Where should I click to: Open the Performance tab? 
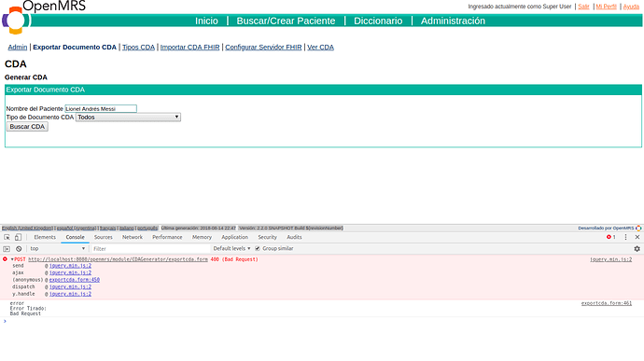(167, 237)
